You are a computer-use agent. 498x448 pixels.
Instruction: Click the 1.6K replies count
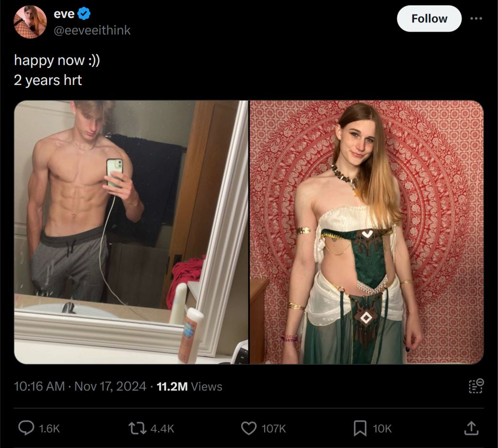coord(49,429)
